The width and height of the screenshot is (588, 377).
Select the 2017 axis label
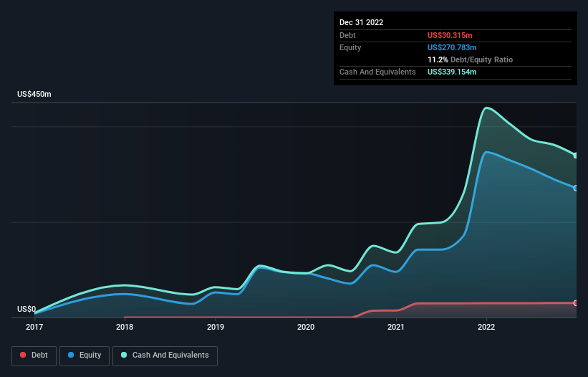(34, 327)
